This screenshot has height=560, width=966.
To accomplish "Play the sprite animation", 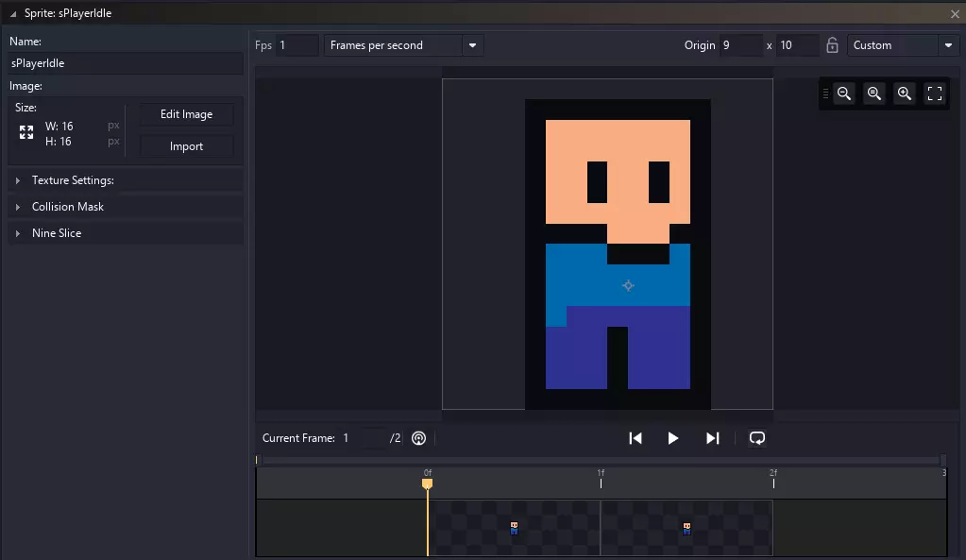I will 673,438.
